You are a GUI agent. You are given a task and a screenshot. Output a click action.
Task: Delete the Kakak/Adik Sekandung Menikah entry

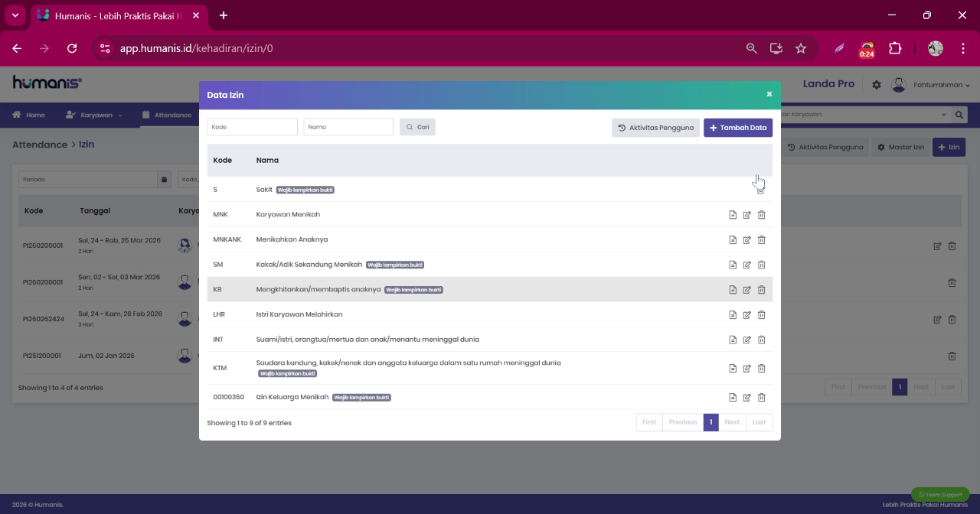point(761,265)
